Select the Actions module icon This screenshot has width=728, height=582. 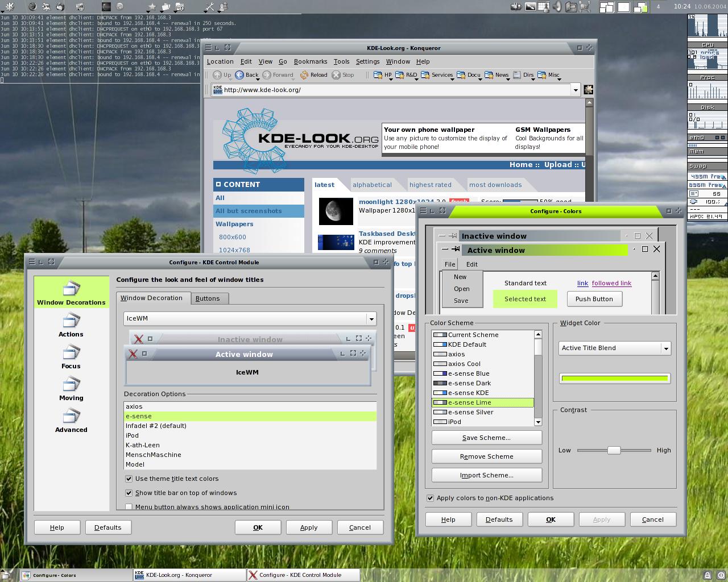click(x=71, y=325)
